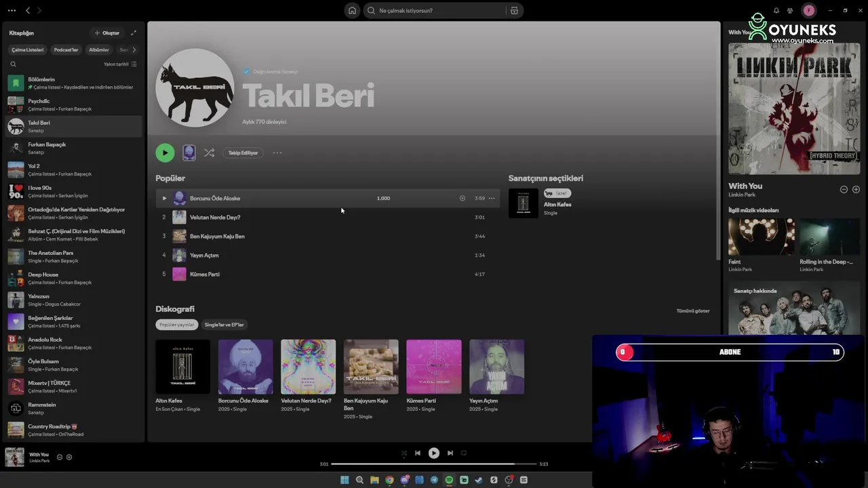Open artist more options three dots

point(277,152)
